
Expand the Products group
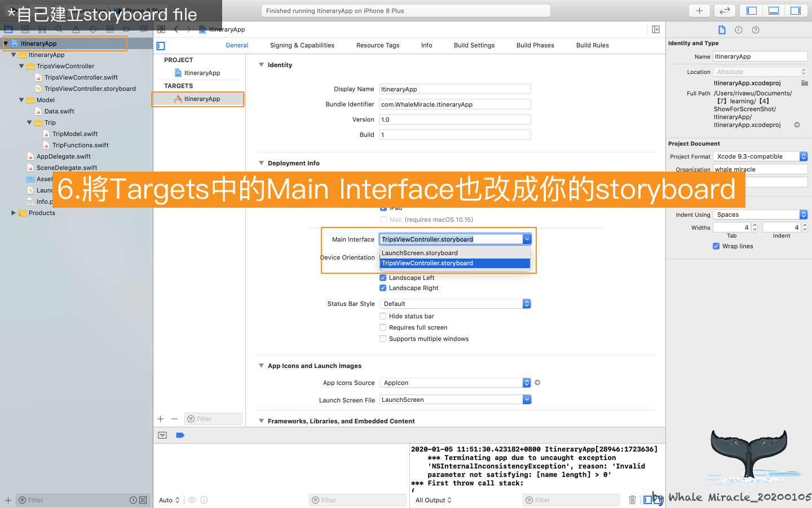14,213
